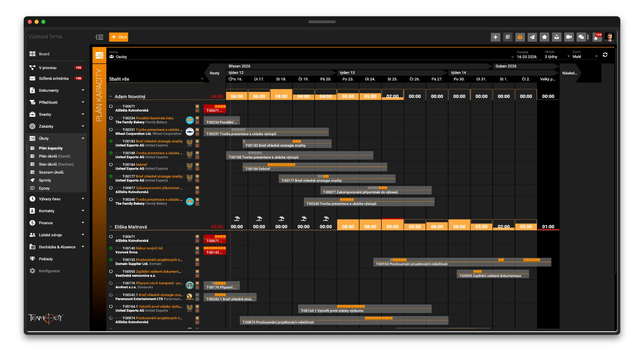Click the Počátek date field 16.03.2026
The height and width of the screenshot is (362, 644).
527,57
